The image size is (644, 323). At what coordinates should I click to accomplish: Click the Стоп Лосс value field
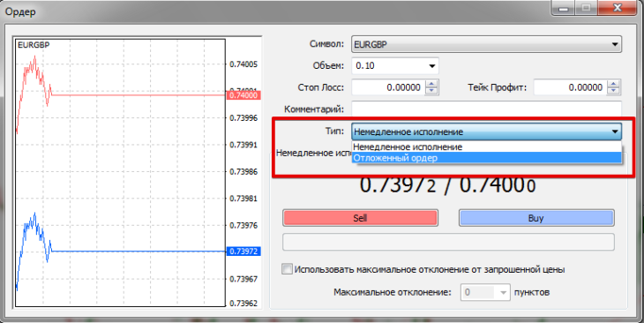click(x=388, y=87)
